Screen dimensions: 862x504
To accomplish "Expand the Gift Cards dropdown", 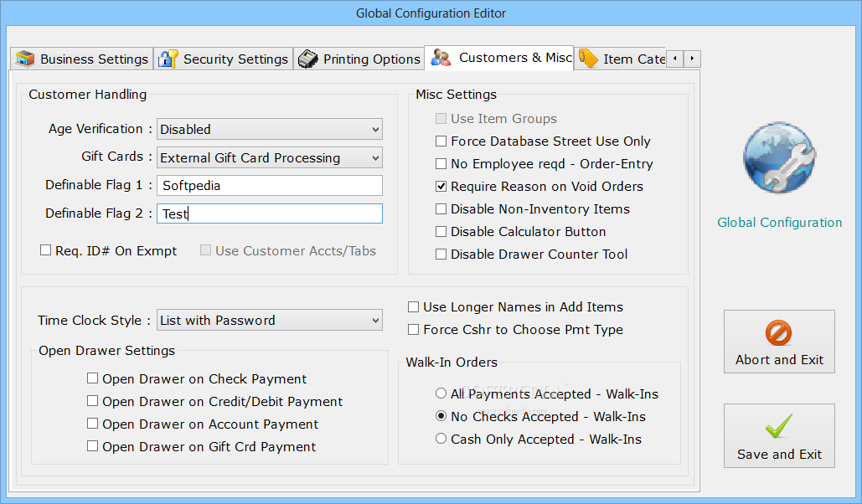I will 374,157.
